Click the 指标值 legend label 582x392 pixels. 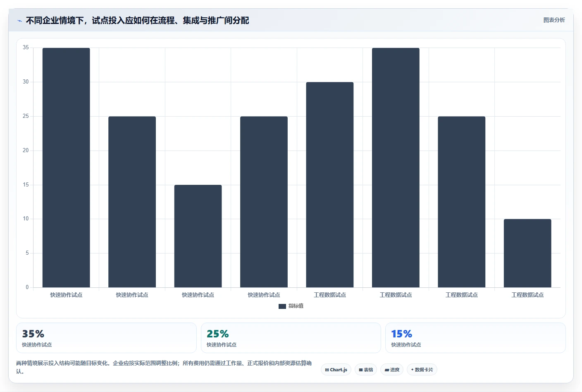click(x=296, y=306)
